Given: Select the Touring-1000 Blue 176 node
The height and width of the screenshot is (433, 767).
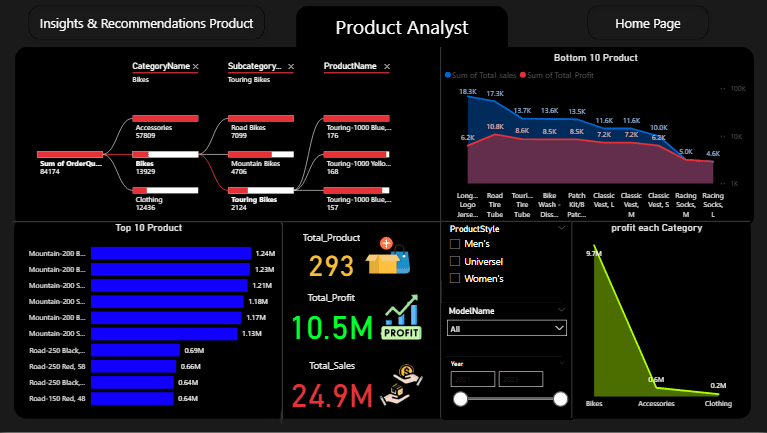Looking at the screenshot, I should tap(357, 118).
